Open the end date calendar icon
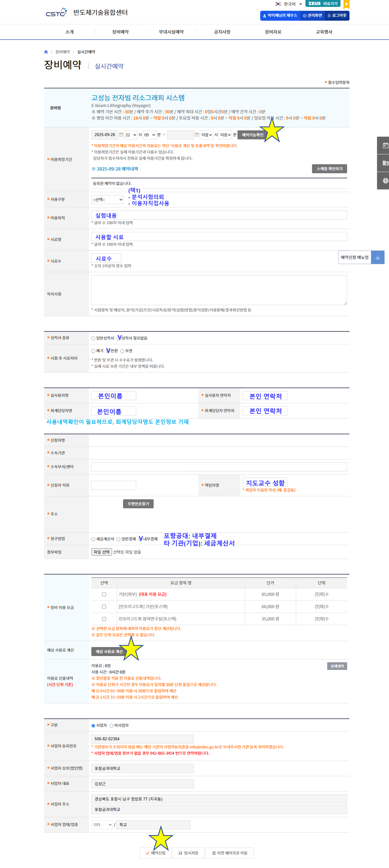 197,135
